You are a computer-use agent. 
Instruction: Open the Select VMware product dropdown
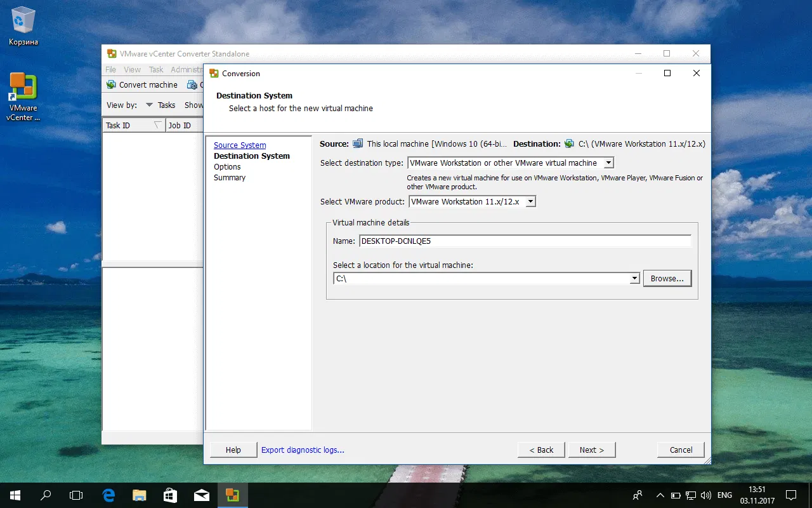pyautogui.click(x=530, y=201)
